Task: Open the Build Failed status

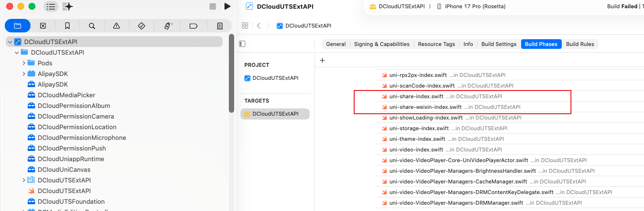Action: (x=622, y=6)
